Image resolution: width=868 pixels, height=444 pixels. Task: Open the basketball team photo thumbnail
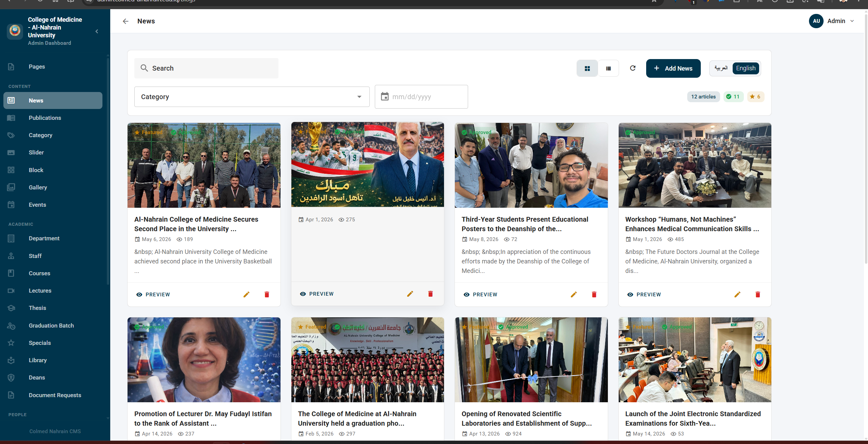204,165
